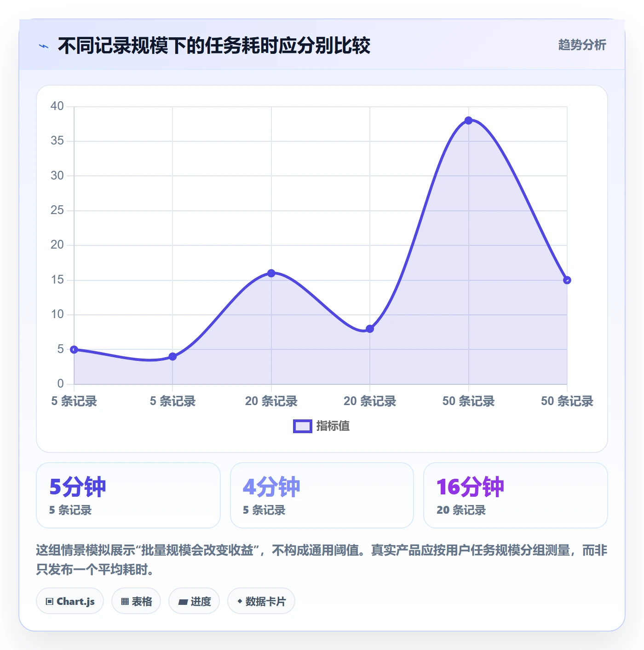Click the diamond icon in 数据卡片 chip
This screenshot has width=644, height=650.
click(240, 601)
